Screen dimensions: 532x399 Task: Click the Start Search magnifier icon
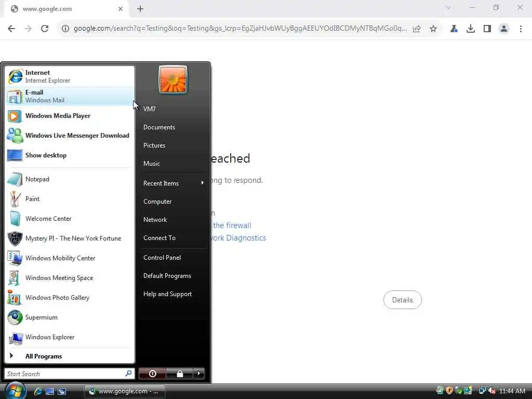point(129,373)
